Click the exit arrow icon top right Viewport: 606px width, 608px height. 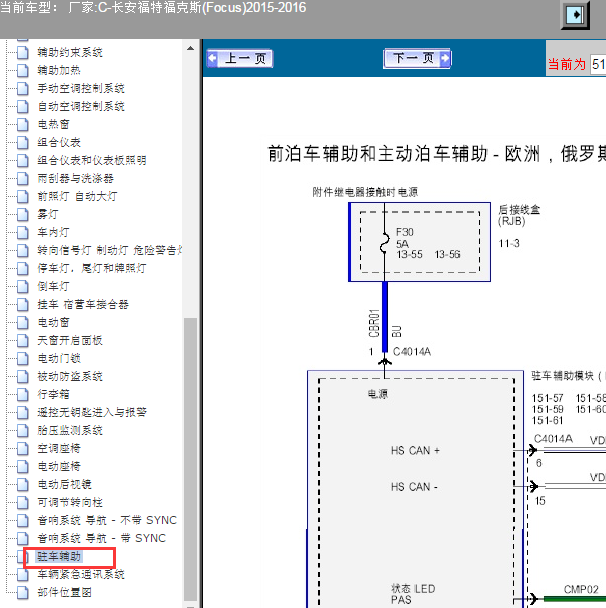point(575,15)
